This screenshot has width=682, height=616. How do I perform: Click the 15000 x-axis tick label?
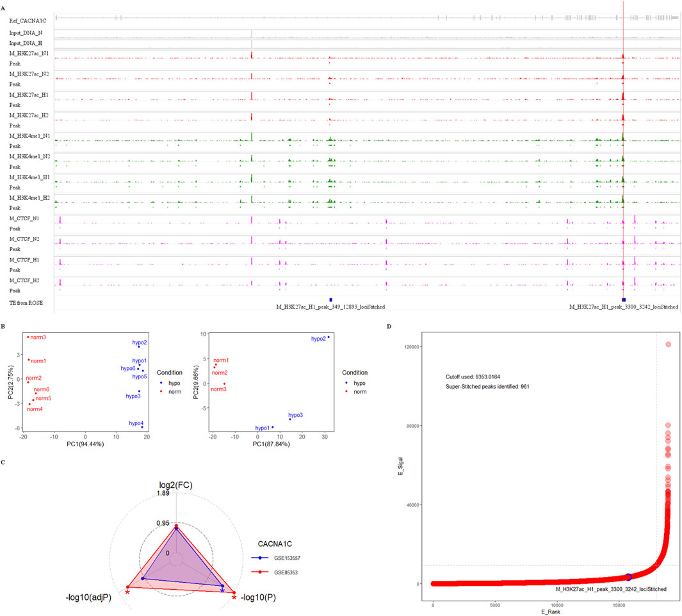coord(619,604)
